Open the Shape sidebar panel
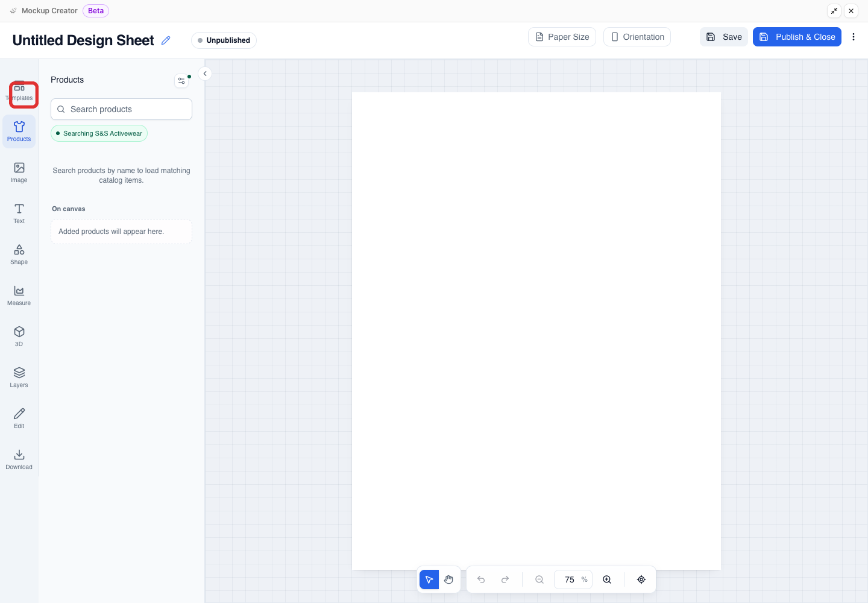 (x=19, y=254)
